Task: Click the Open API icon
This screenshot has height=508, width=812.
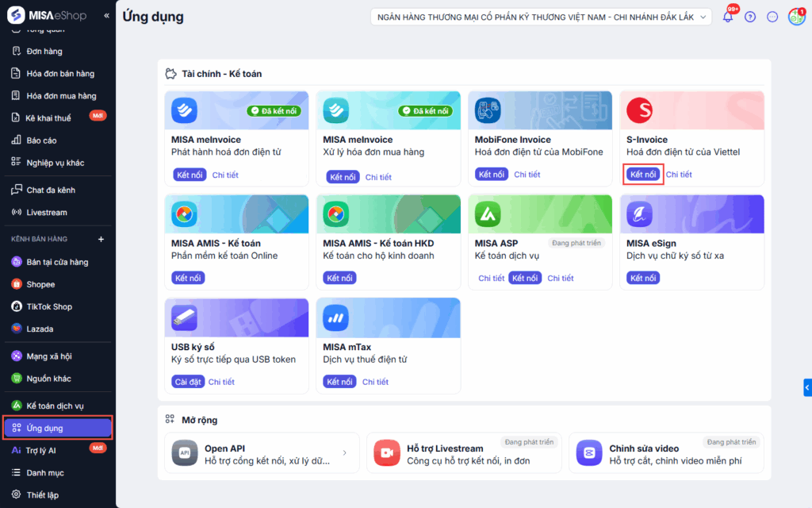Action: (x=185, y=453)
